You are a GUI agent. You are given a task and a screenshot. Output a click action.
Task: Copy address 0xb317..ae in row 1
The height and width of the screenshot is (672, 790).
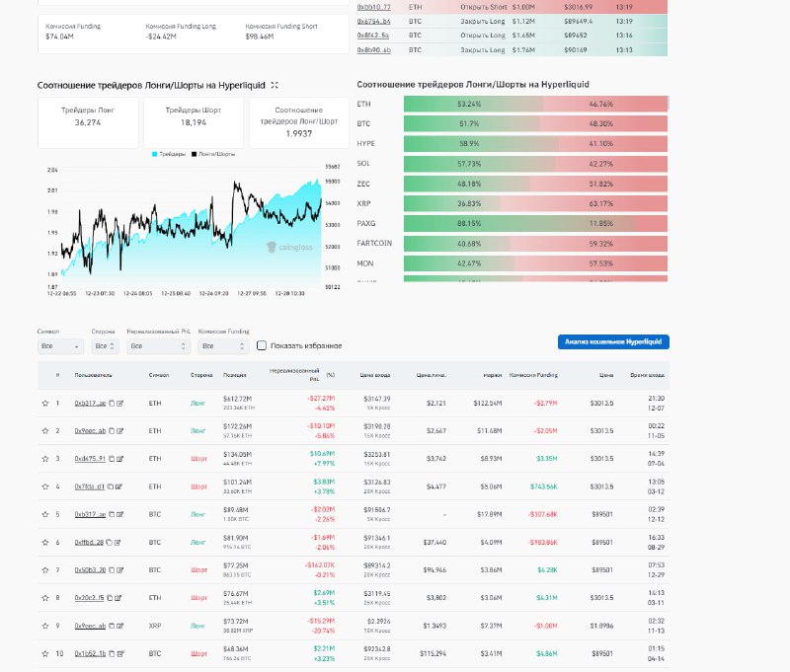point(110,404)
